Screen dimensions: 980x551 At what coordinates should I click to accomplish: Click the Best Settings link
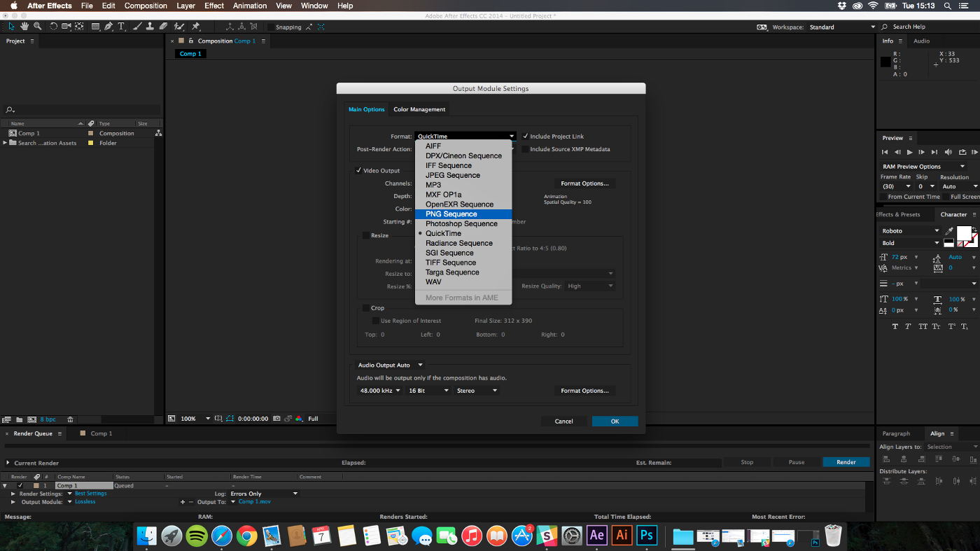[91, 494]
